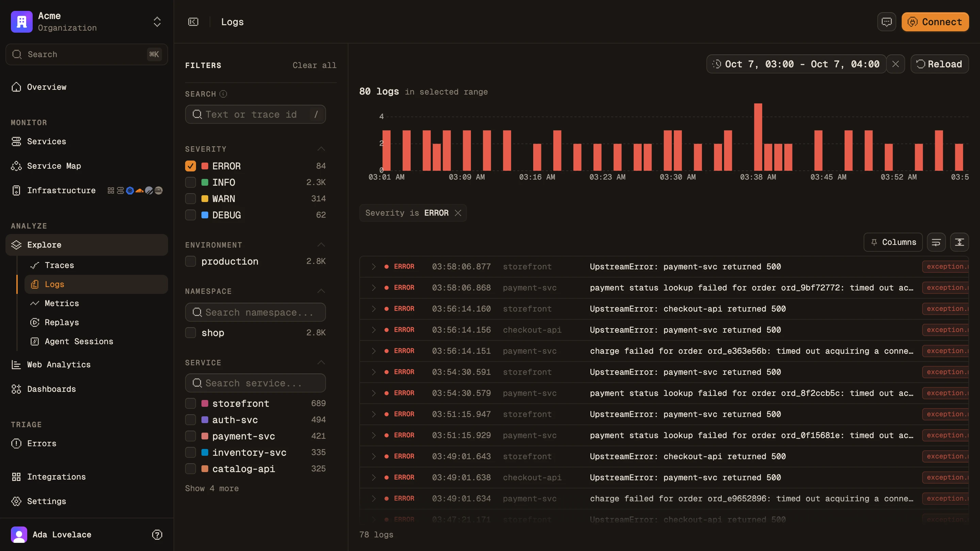Screen dimensions: 980x551
Task: Click the Acme organization logo icon
Action: point(22,22)
